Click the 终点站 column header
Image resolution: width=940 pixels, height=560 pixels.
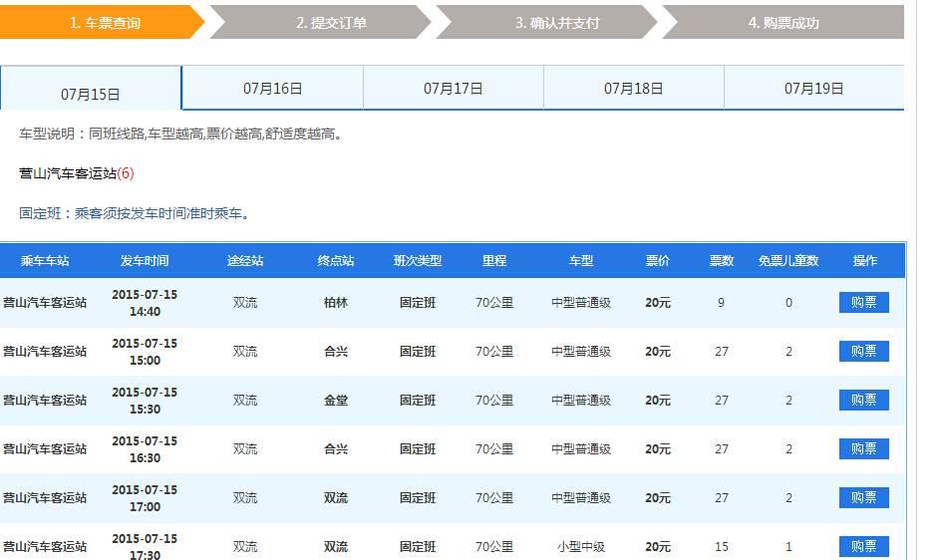[336, 261]
